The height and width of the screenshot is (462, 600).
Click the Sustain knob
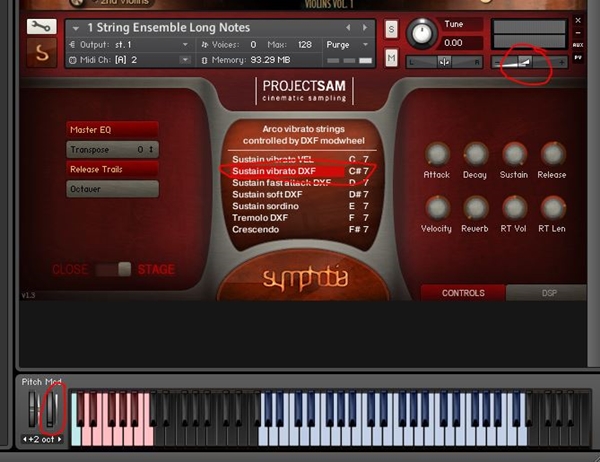click(x=514, y=154)
